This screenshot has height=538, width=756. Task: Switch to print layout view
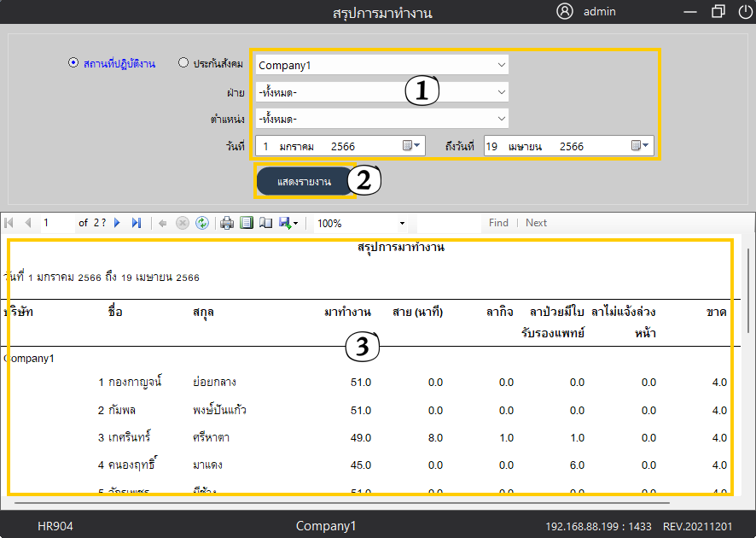tap(247, 223)
